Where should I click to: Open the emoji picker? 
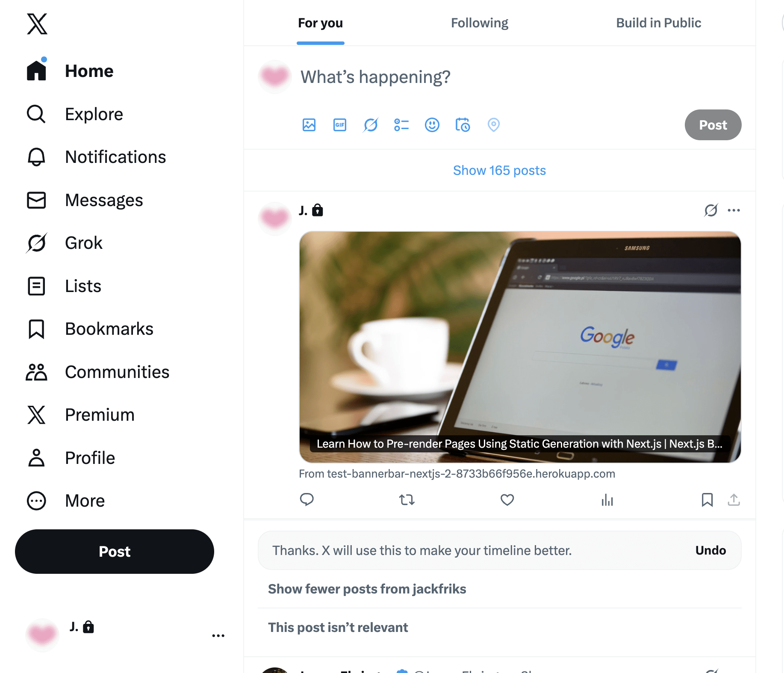point(432,125)
